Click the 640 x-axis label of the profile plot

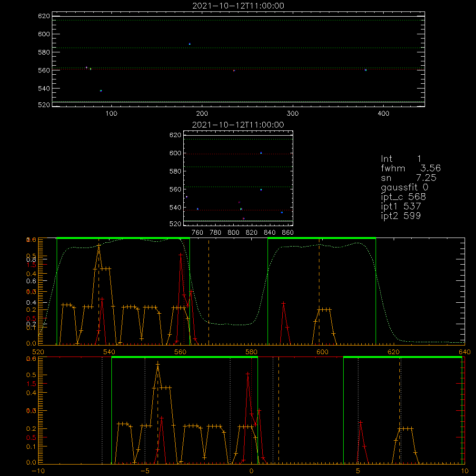click(x=465, y=352)
